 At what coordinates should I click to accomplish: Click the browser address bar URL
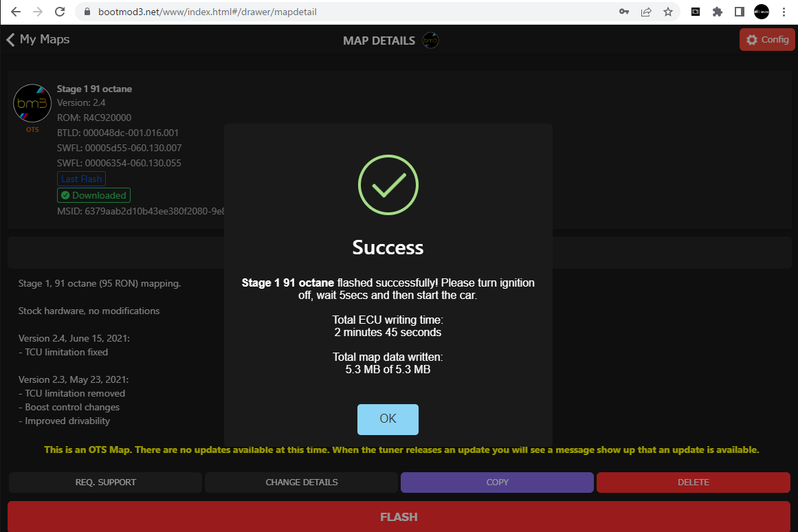coord(207,12)
